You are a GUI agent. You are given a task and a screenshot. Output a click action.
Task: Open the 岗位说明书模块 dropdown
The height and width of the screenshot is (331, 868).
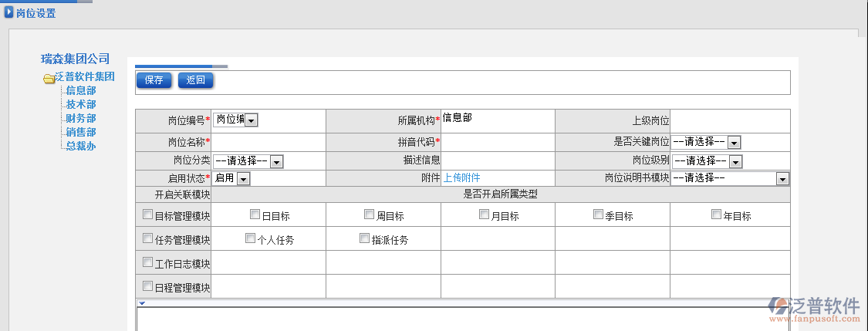point(782,178)
